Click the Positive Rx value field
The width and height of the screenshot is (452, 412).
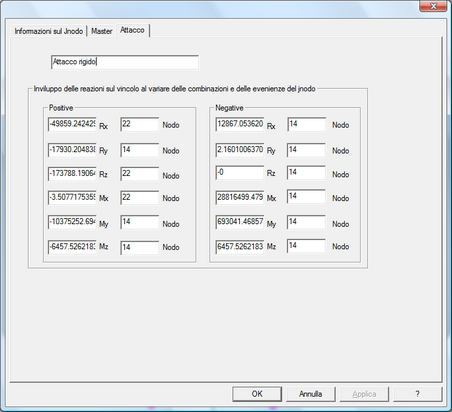(72, 124)
